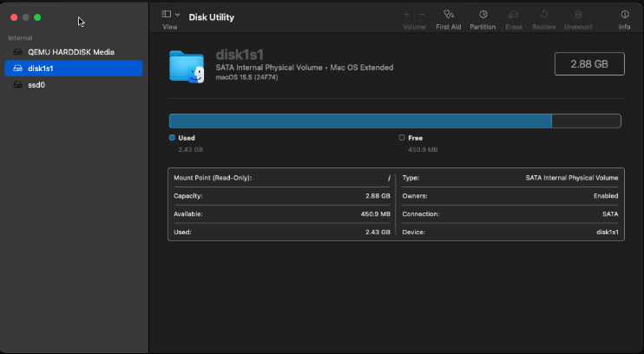Click the Device disk1s1 value
Image resolution: width=644 pixels, height=354 pixels.
[607, 232]
